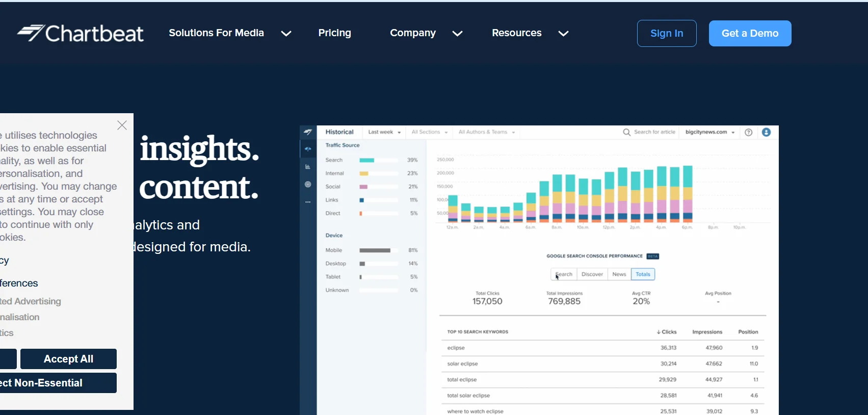Click the yellow Internal traffic source bar
The image size is (868, 415).
tap(364, 173)
